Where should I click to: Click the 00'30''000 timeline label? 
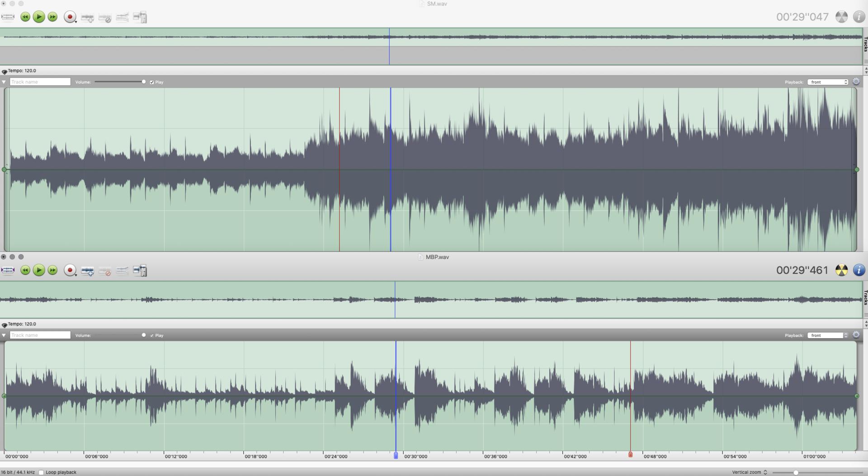(415, 457)
